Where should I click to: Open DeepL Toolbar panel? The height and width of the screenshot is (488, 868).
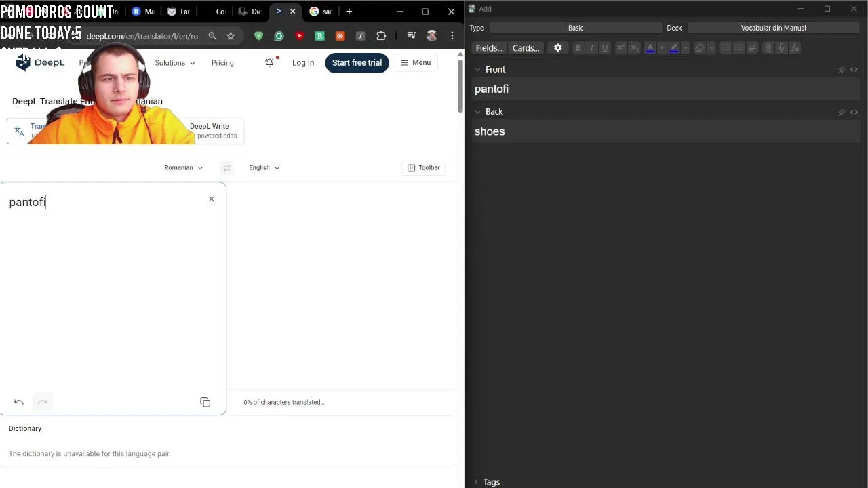pos(424,168)
